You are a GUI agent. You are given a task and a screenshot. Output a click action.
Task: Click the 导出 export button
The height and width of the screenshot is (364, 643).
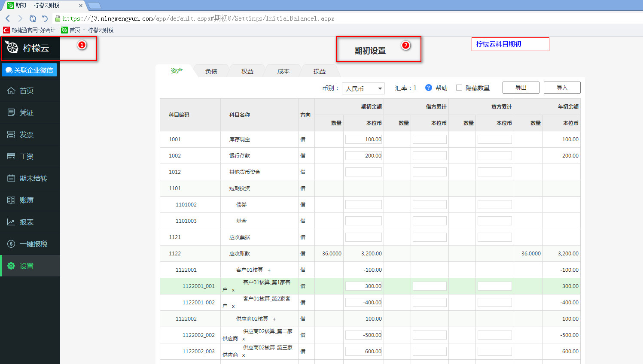(521, 88)
